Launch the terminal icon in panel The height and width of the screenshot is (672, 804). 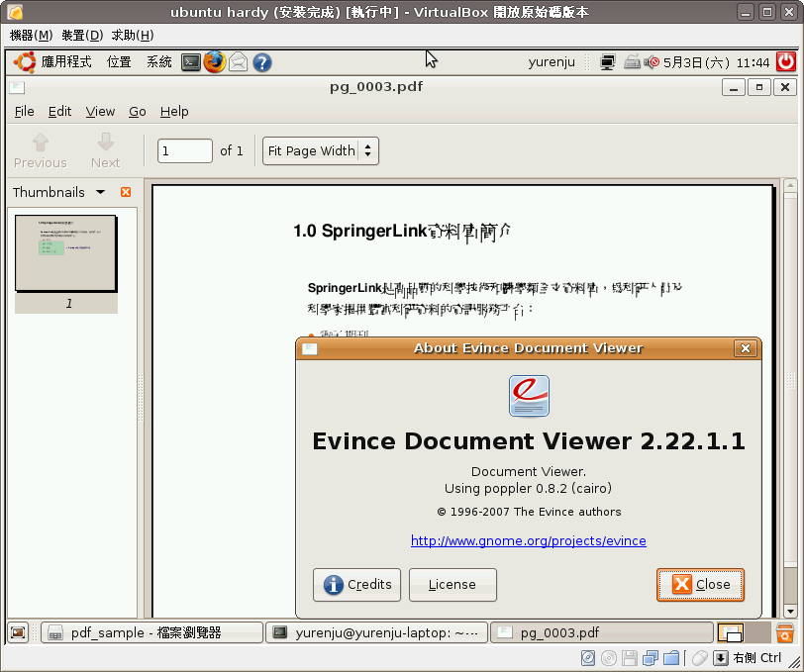coord(191,62)
